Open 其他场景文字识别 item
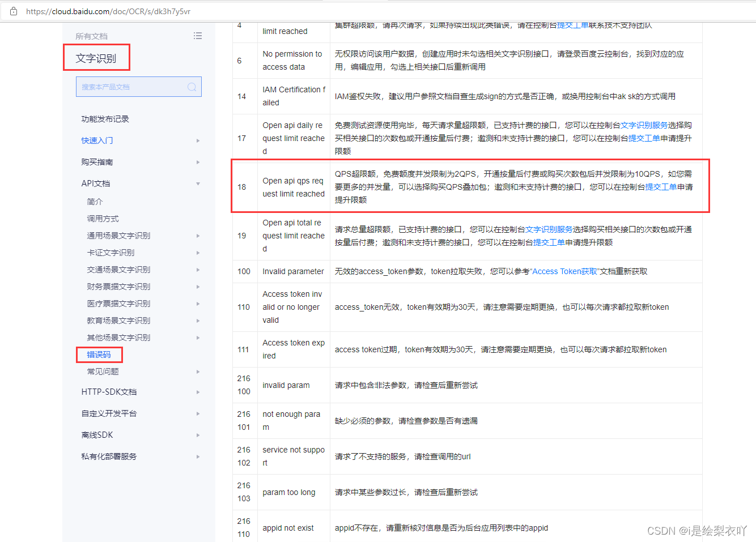 (118, 338)
